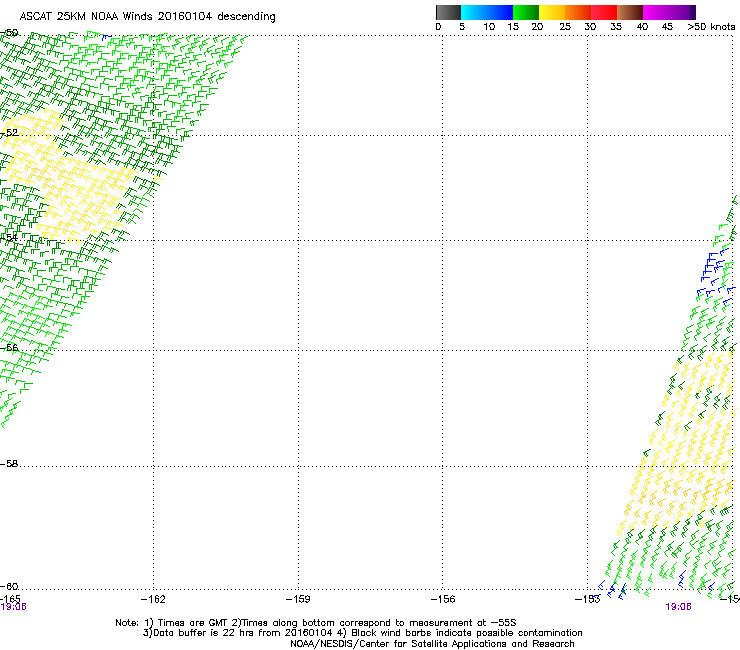The height and width of the screenshot is (650, 740).
Task: Click the 'Data buffer is 22 hrs' note line
Action: 362,633
